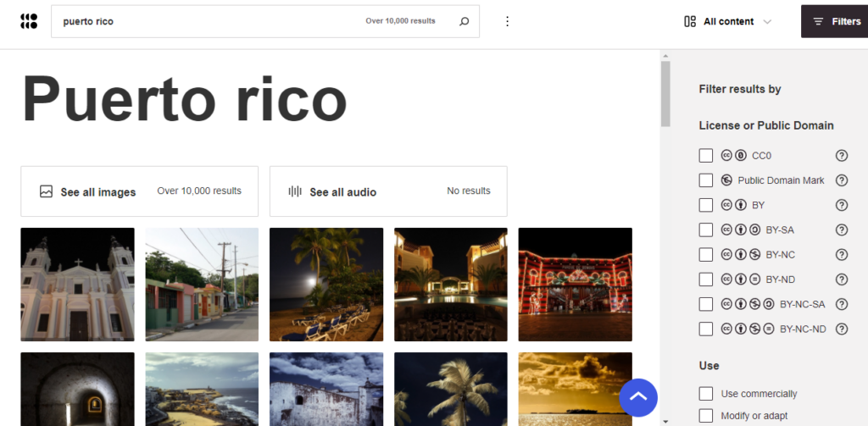Open the moonlit beach chairs thumbnail
This screenshot has width=868, height=426.
(x=326, y=285)
